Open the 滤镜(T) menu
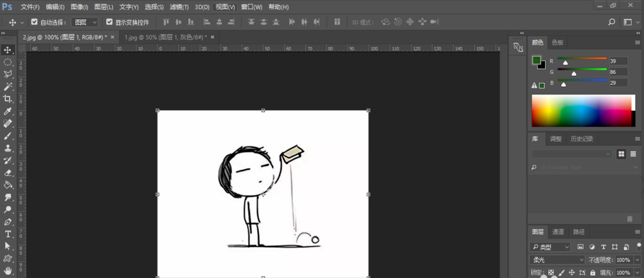Screen dimensions: 644x278 (x=179, y=7)
